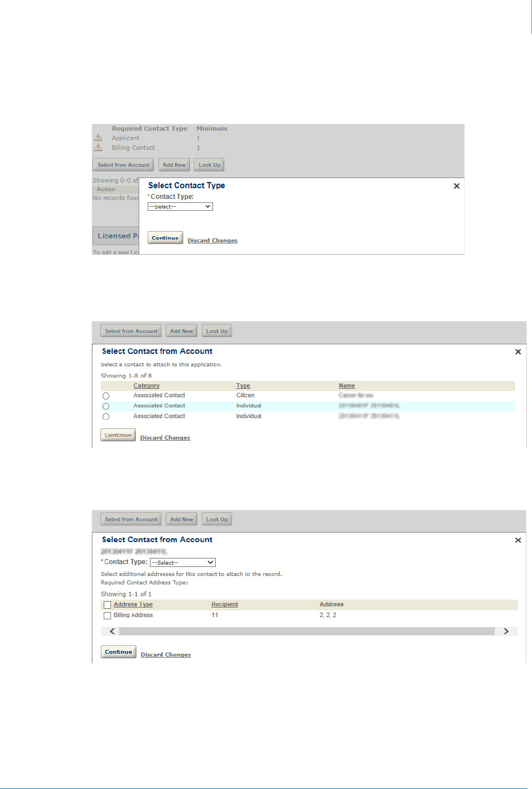Viewport: 532px width, 789px height.
Task: Click Select from Account above the contact list
Action: tap(131, 331)
